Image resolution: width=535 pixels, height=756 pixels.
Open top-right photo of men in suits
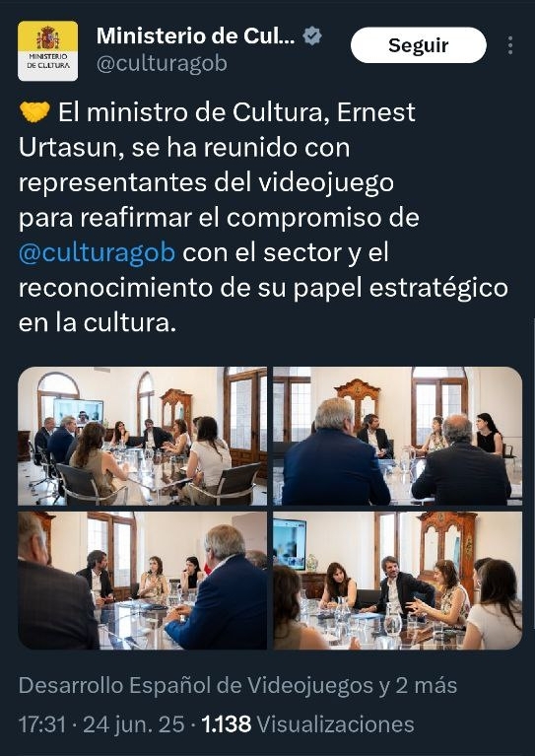398,436
